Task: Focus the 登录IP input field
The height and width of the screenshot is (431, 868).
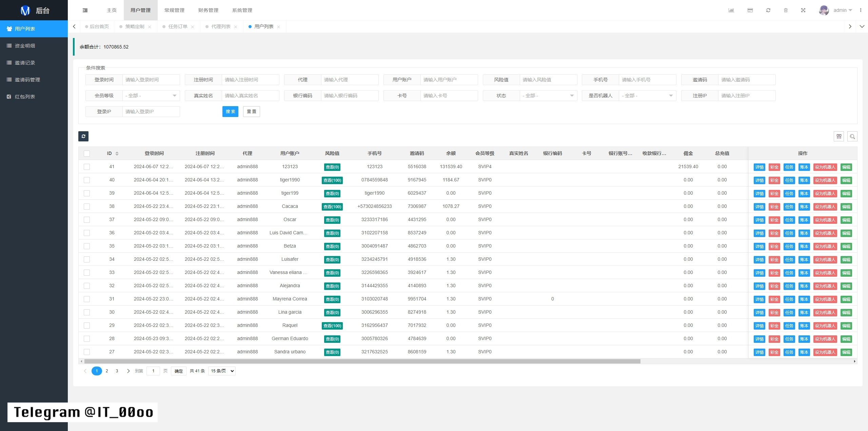Action: pos(151,112)
